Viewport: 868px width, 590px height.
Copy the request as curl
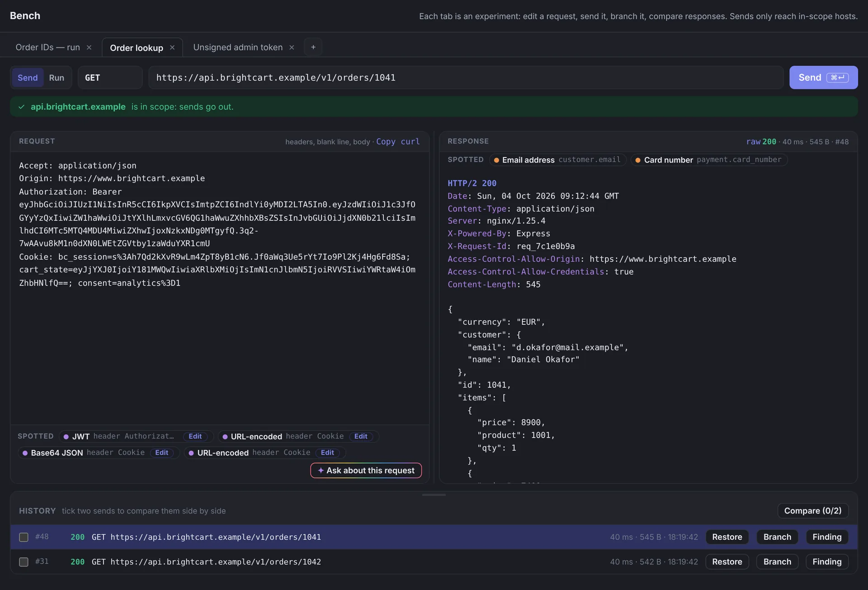(398, 142)
